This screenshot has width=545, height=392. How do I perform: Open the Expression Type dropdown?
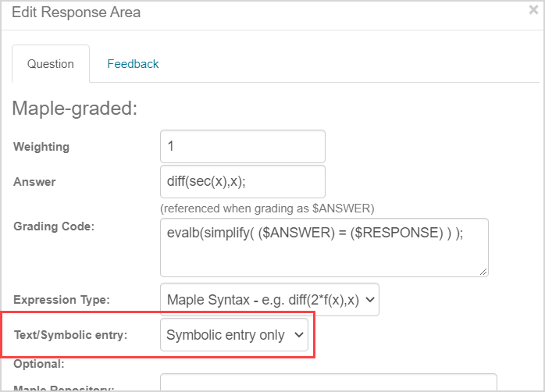(269, 299)
